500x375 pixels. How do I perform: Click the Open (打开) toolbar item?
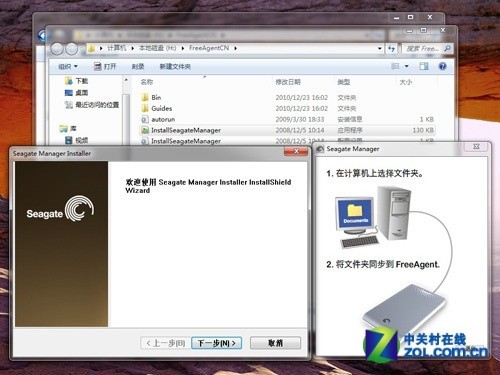(105, 67)
